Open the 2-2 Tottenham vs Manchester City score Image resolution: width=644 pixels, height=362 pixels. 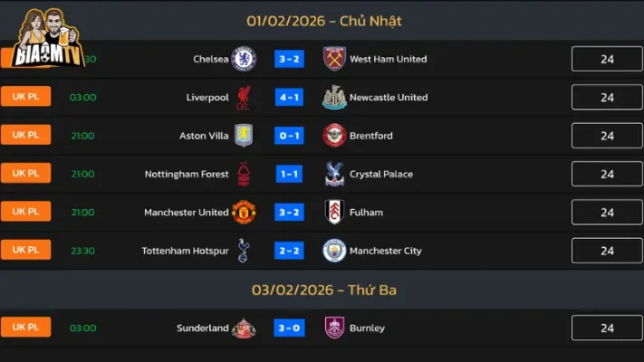point(289,251)
